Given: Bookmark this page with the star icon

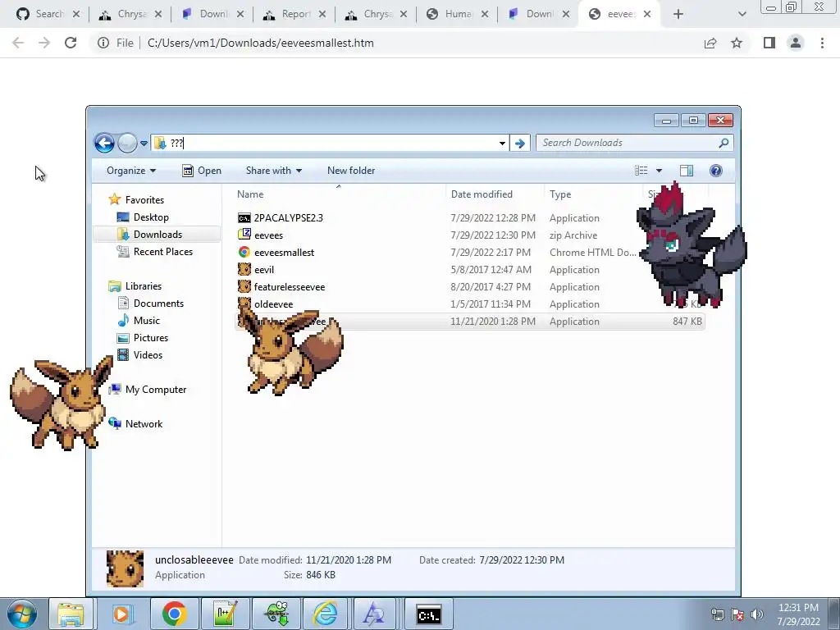Looking at the screenshot, I should pos(737,43).
